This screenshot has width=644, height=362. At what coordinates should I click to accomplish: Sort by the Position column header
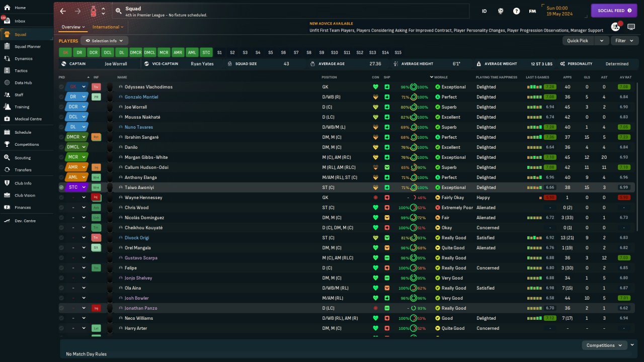pos(330,77)
